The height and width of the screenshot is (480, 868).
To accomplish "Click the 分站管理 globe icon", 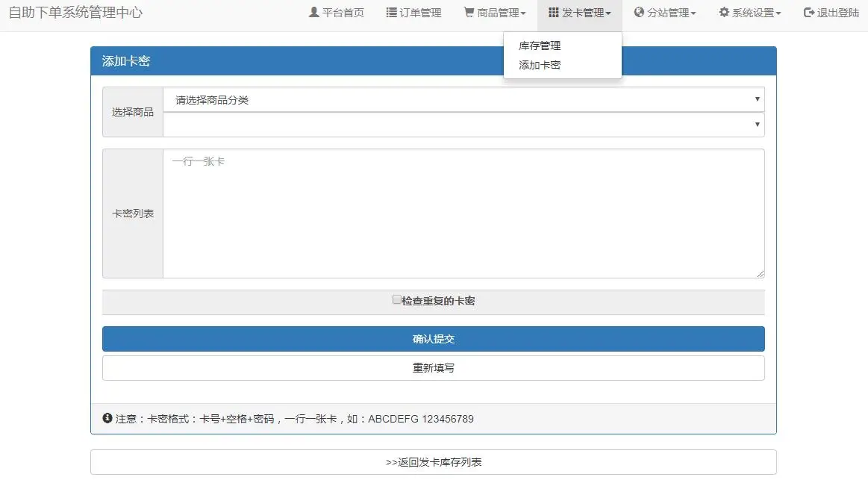I will click(638, 12).
